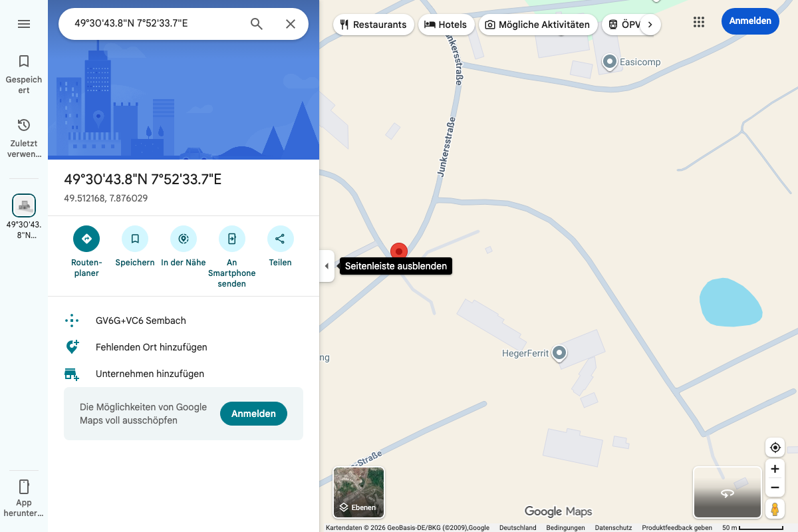Collapse the side panel with the arrow
The height and width of the screenshot is (532, 798).
coord(327,266)
